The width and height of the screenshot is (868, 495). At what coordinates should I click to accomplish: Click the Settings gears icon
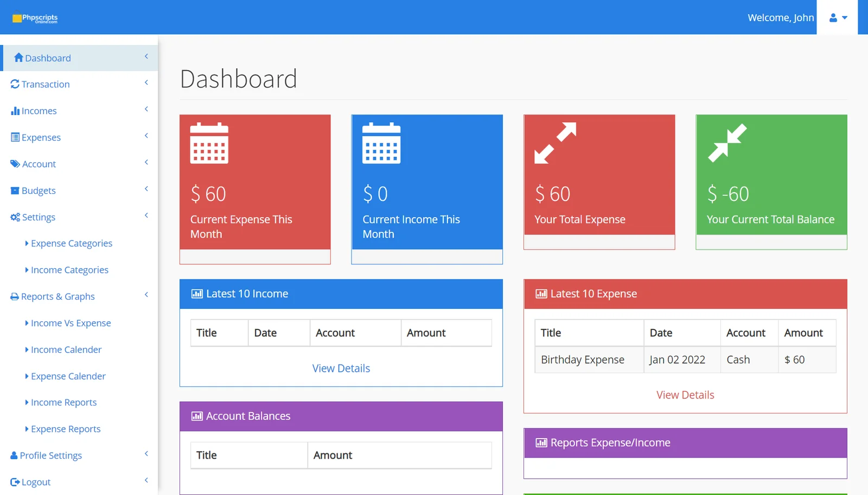(x=15, y=217)
